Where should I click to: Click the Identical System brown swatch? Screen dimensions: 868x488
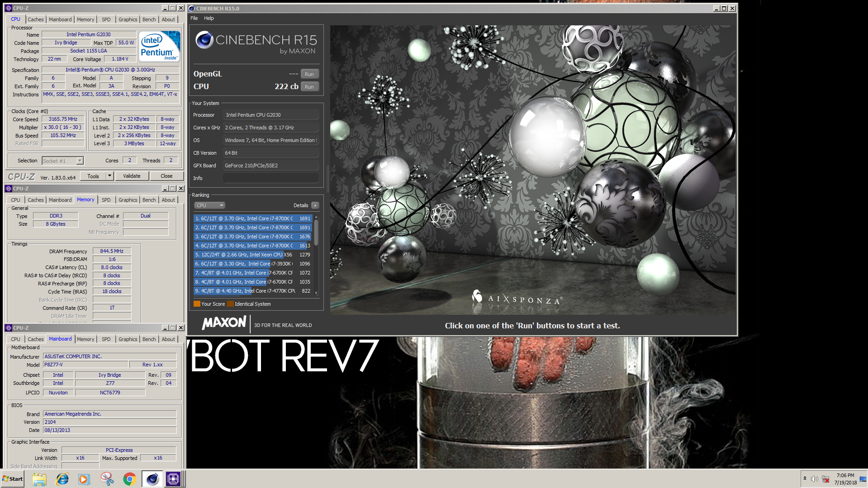point(230,304)
